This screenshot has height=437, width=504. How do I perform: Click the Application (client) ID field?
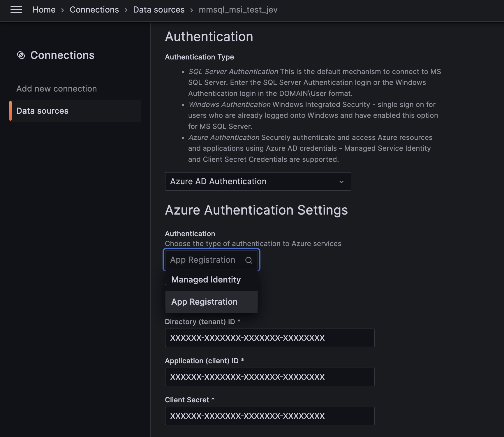pos(269,377)
